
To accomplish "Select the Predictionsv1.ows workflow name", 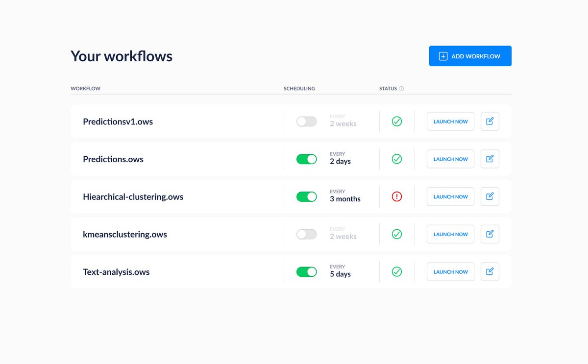I will pyautogui.click(x=118, y=121).
